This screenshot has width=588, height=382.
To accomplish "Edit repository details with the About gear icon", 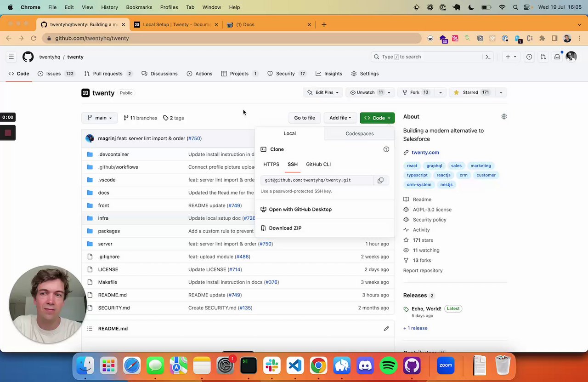I will point(504,117).
